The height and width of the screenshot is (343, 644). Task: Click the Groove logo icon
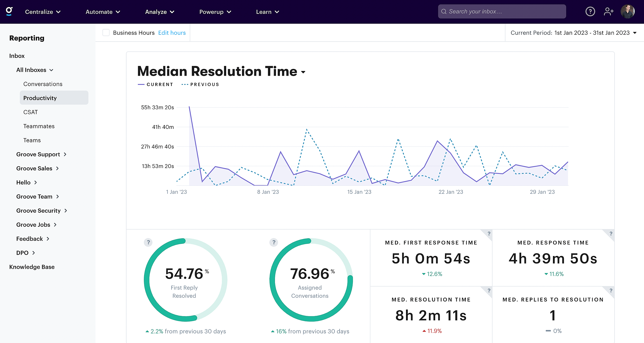tap(9, 11)
